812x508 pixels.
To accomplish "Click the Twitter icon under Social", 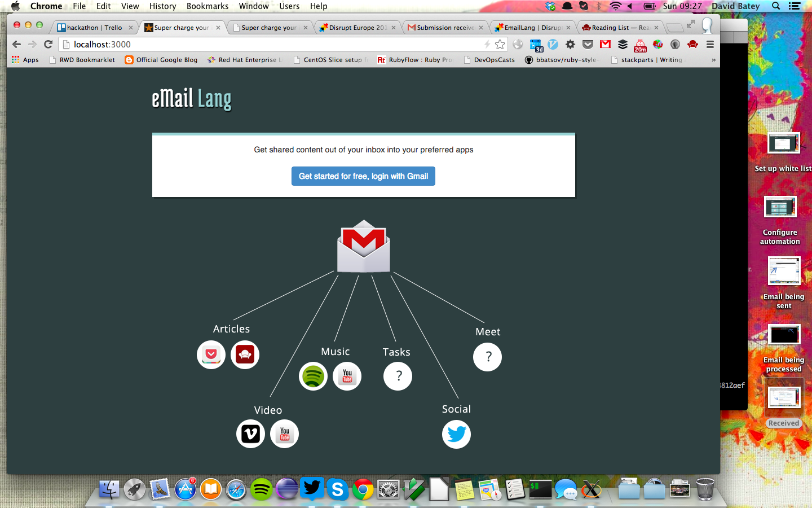I will [x=456, y=434].
